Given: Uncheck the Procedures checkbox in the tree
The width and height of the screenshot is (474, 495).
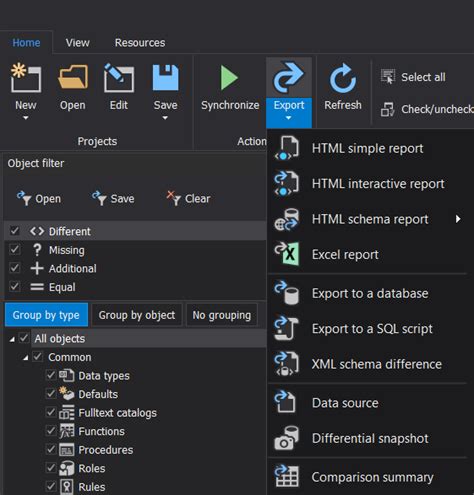Looking at the screenshot, I should coord(51,449).
